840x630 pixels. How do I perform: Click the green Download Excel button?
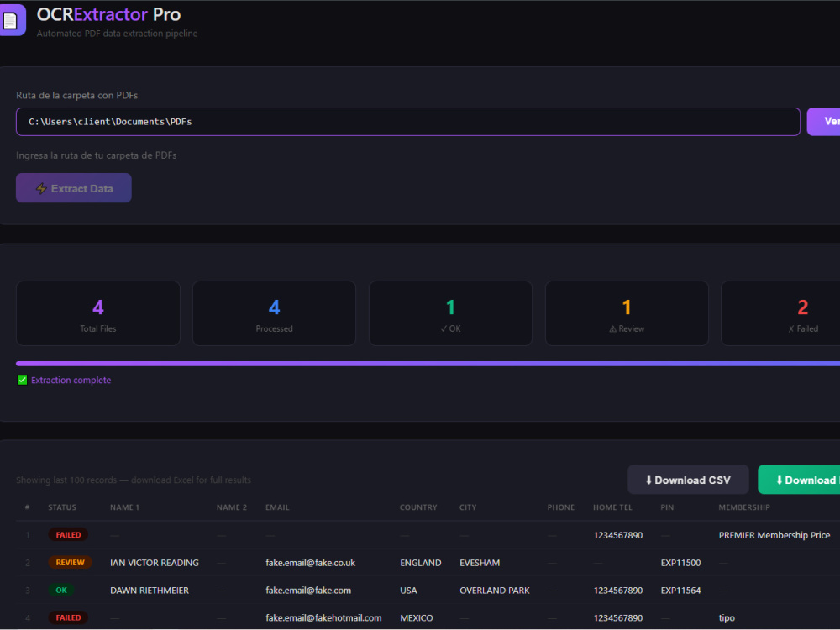click(x=800, y=480)
